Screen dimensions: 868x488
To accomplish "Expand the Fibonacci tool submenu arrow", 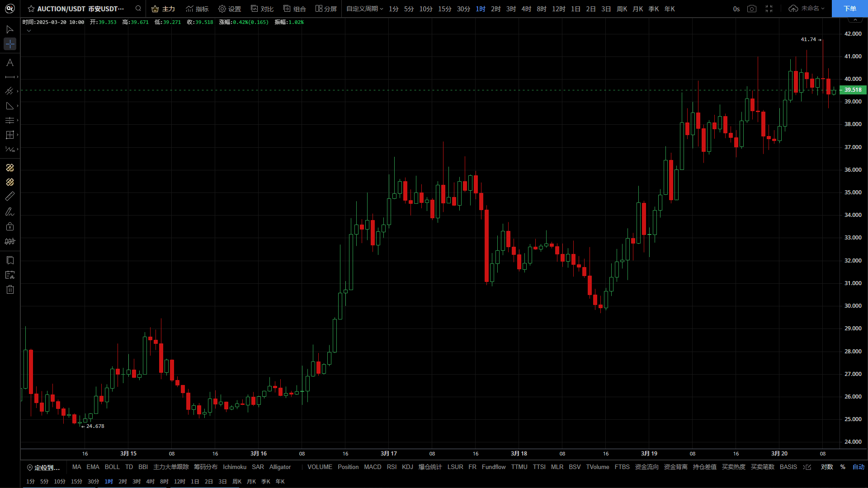I will (18, 120).
